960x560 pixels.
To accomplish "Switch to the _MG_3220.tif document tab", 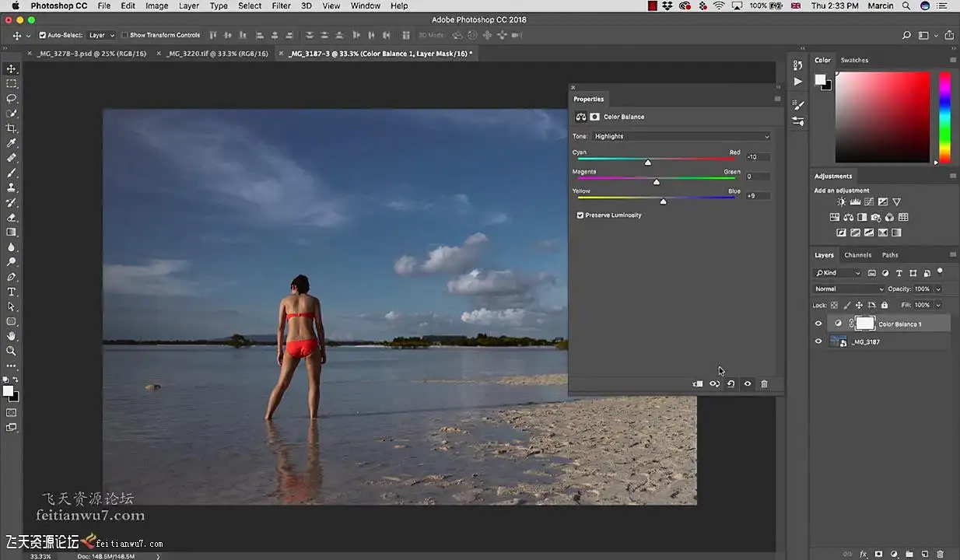I will 217,54.
